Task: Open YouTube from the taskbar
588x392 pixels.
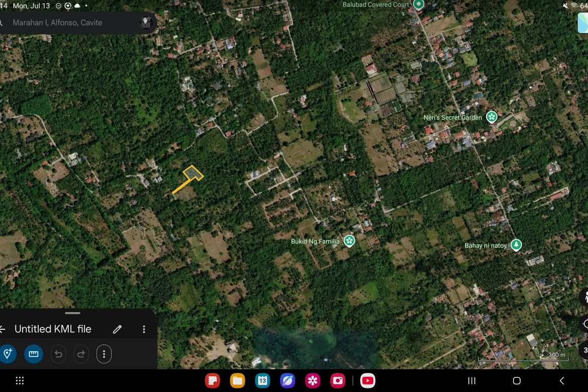Action: coord(367,381)
